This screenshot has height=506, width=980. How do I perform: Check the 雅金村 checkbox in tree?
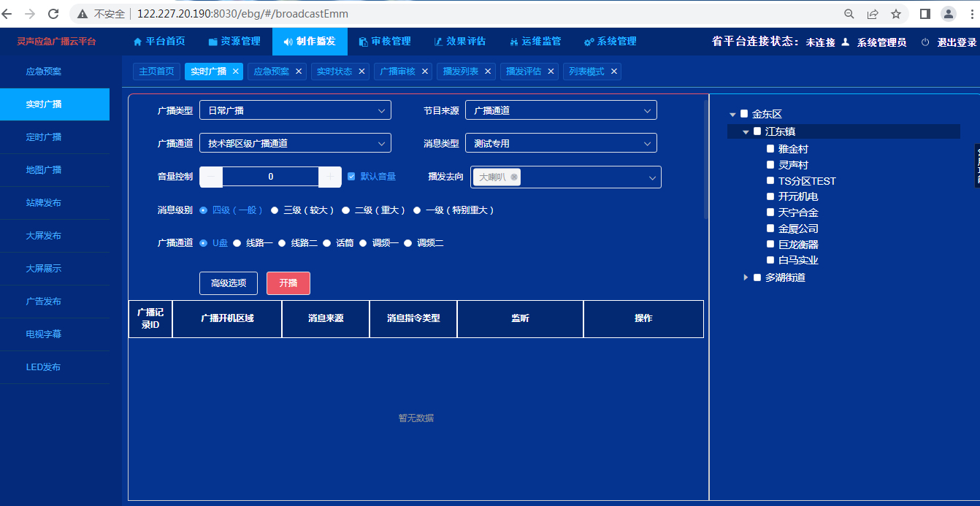point(770,149)
